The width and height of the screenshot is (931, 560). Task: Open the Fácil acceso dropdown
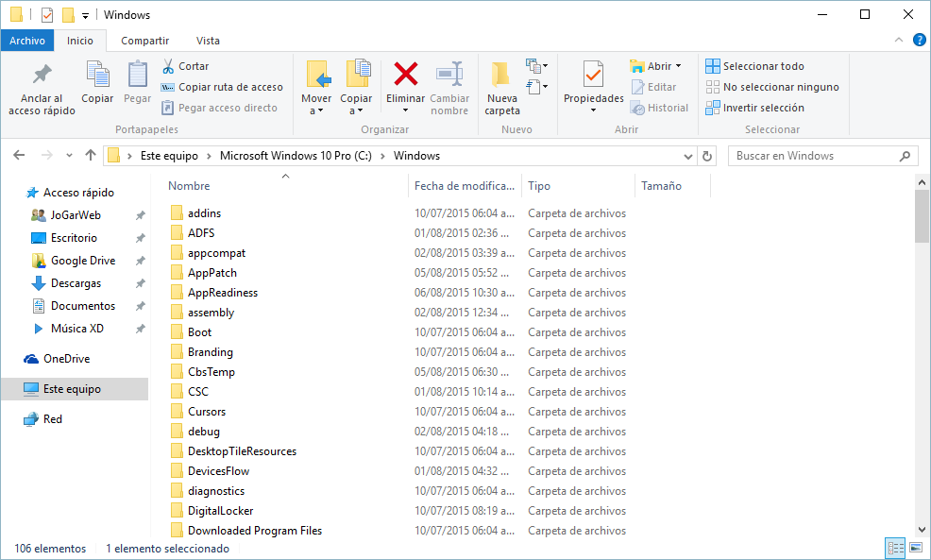pos(536,87)
